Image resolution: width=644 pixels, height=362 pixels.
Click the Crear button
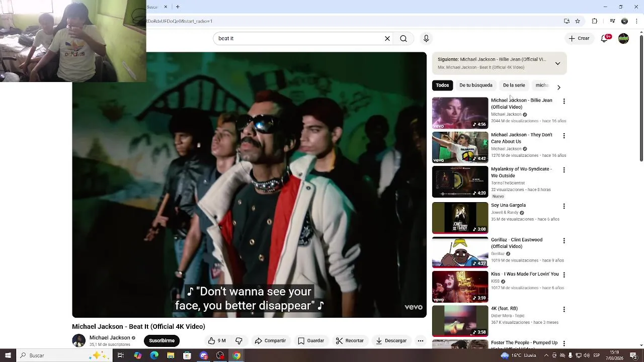pos(579,38)
